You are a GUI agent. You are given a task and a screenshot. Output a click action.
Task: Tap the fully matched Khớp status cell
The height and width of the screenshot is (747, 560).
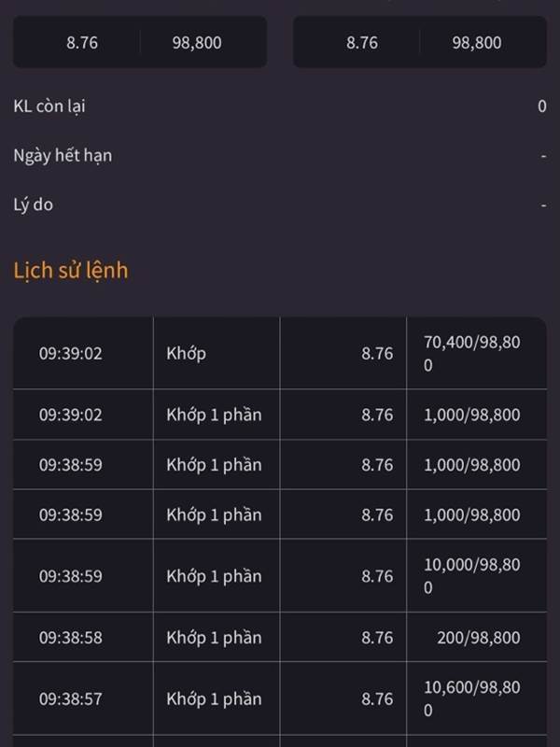(x=186, y=354)
